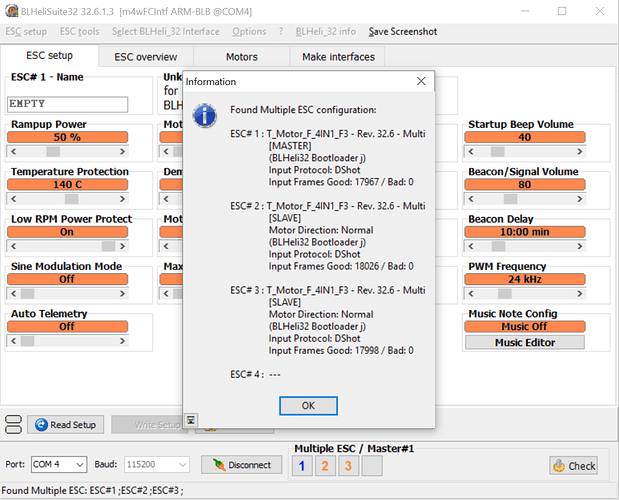Click the empty ESC 4 slot button
Screen dimensions: 619x500
tap(372, 466)
